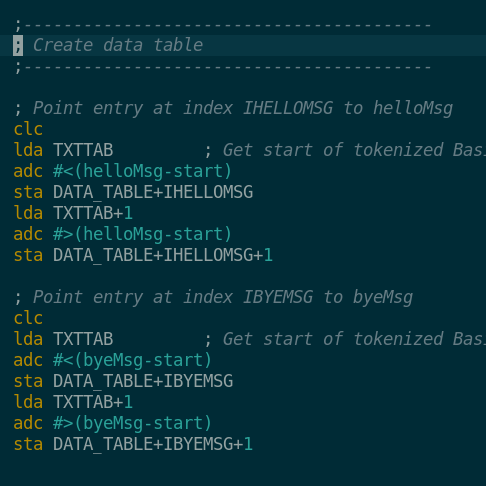Click 'DATA_TABLE+IHELLOMSG' without the +1 suffix
The image size is (486, 486).
tap(153, 192)
